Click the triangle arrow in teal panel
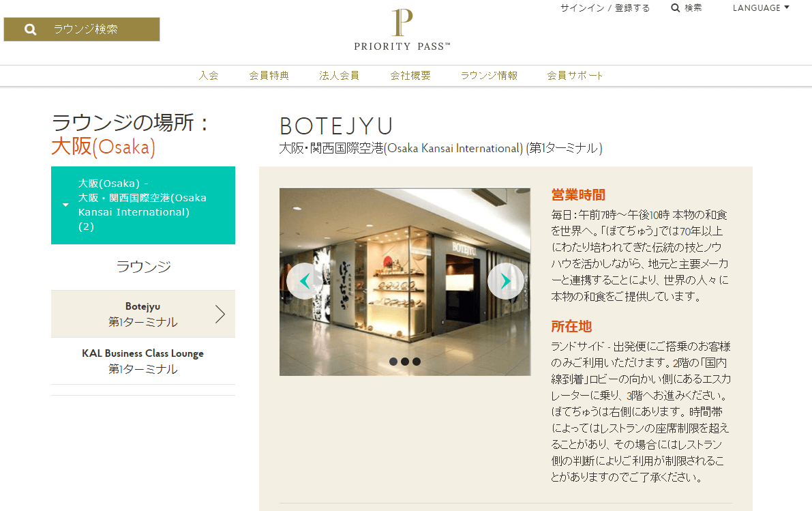The image size is (812, 511). pyautogui.click(x=65, y=205)
